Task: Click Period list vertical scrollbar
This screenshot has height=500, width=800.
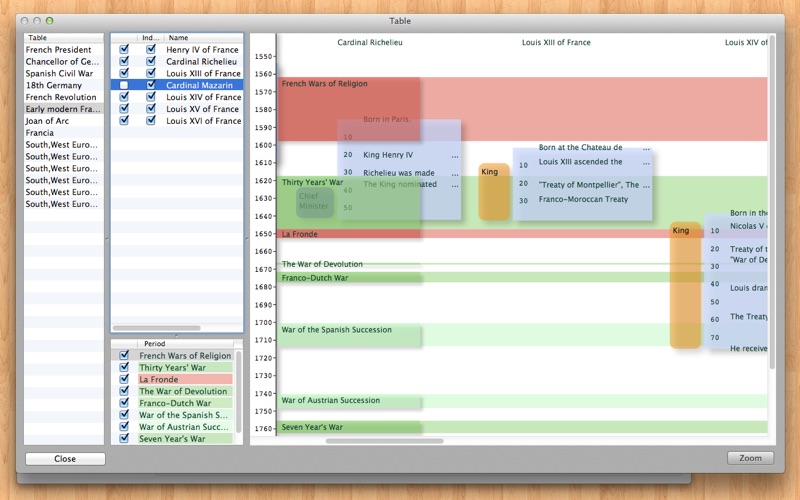Action: coord(238,391)
